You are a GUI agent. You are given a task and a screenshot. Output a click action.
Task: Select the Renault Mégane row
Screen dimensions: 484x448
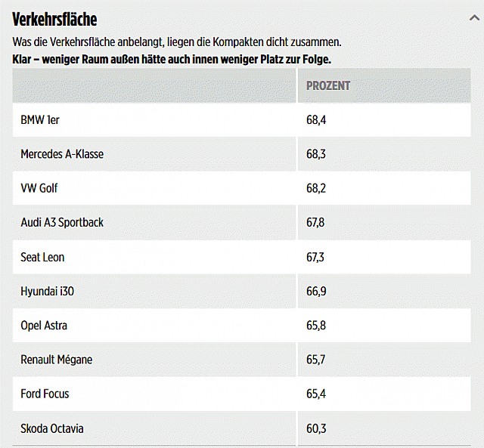(56, 360)
